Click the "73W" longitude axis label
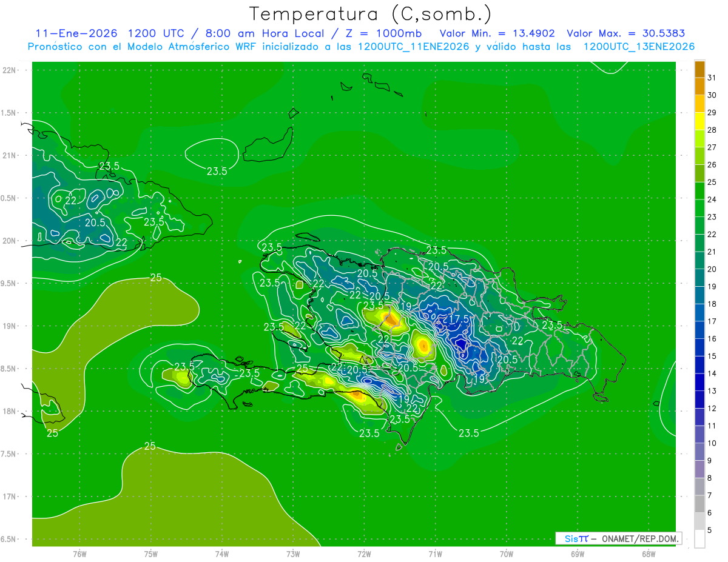Image resolution: width=728 pixels, height=562 pixels. [293, 554]
